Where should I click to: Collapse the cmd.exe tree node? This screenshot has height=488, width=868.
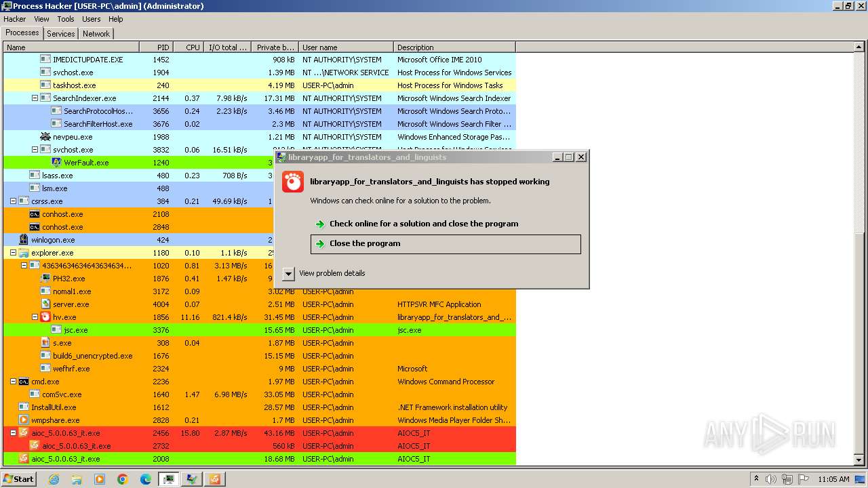(13, 382)
